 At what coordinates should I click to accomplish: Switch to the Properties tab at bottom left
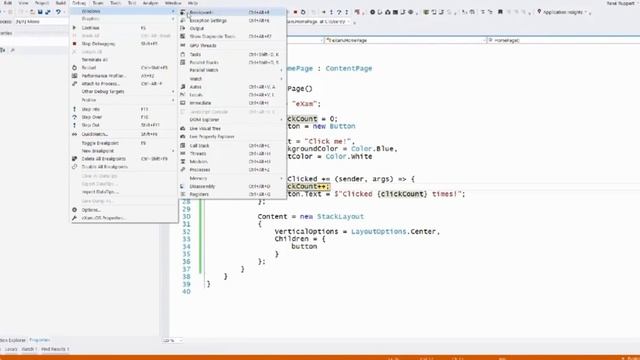[x=40, y=340]
